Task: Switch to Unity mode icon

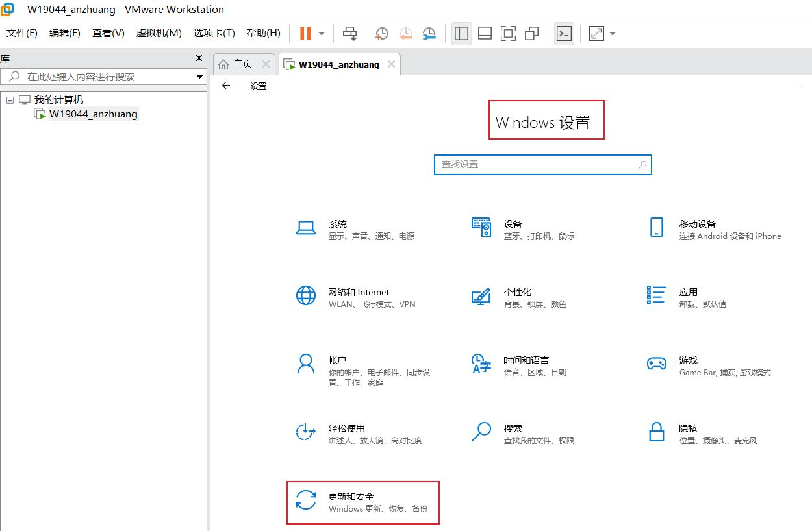Action: click(531, 33)
